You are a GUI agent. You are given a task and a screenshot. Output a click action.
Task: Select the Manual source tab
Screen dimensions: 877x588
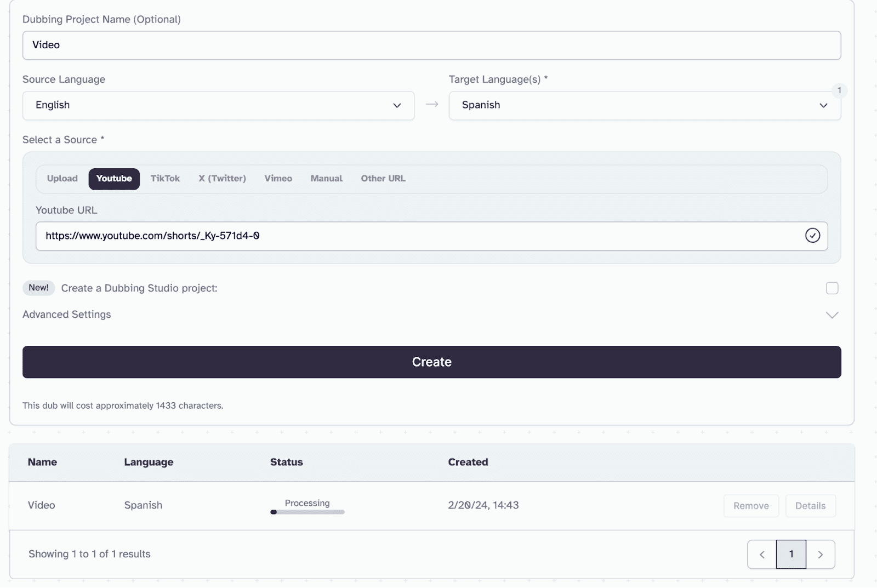pos(326,179)
